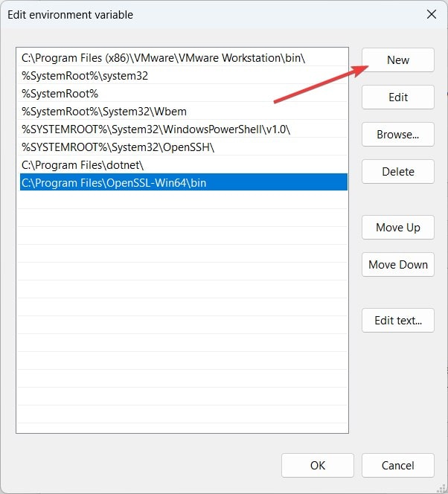Select the WindowsPowerShell\v1.0\ path entry
Image resolution: width=448 pixels, height=494 pixels.
(x=184, y=129)
